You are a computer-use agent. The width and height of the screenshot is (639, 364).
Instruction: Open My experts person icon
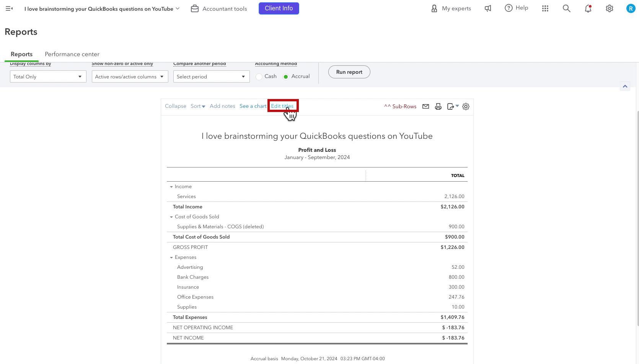434,8
